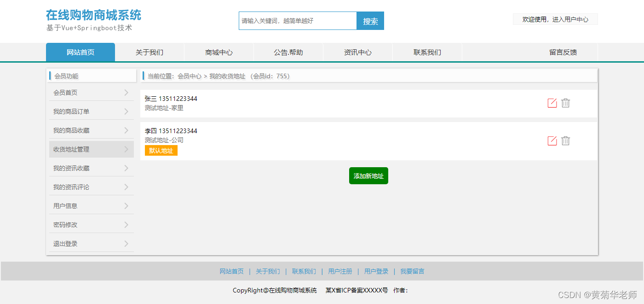Go to 联系我们 in the navigation bar

click(x=427, y=52)
